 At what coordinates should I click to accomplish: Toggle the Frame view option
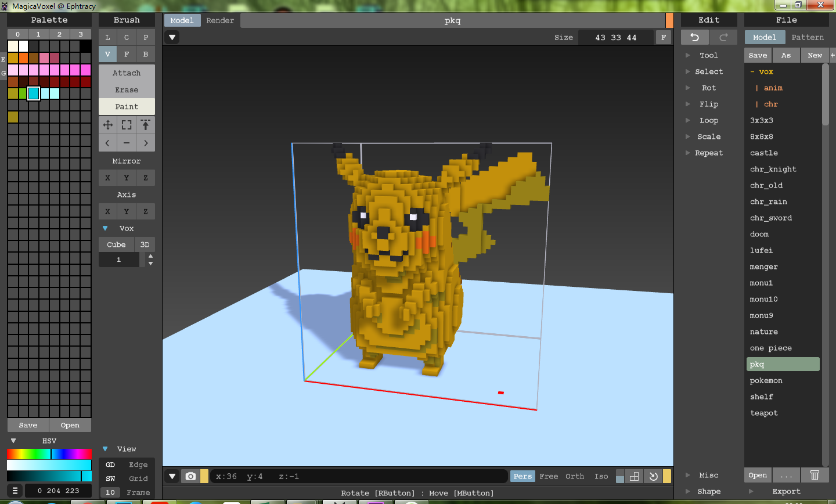(x=138, y=492)
